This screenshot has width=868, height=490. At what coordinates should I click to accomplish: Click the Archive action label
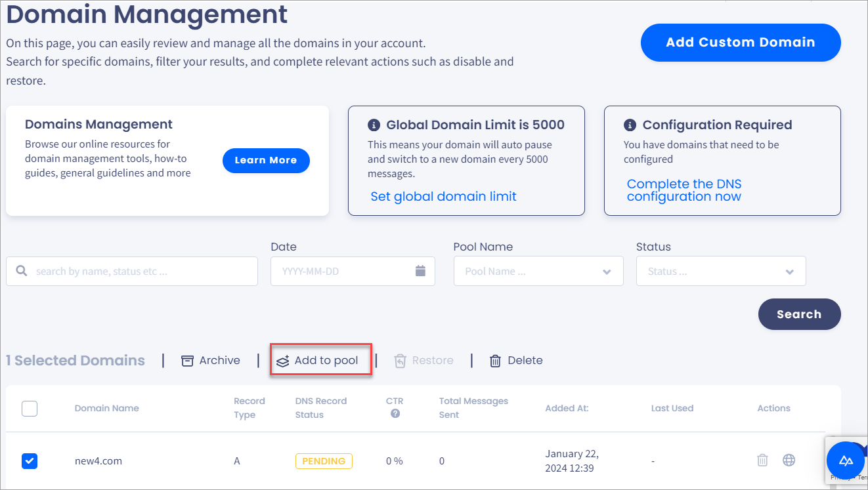(x=220, y=360)
